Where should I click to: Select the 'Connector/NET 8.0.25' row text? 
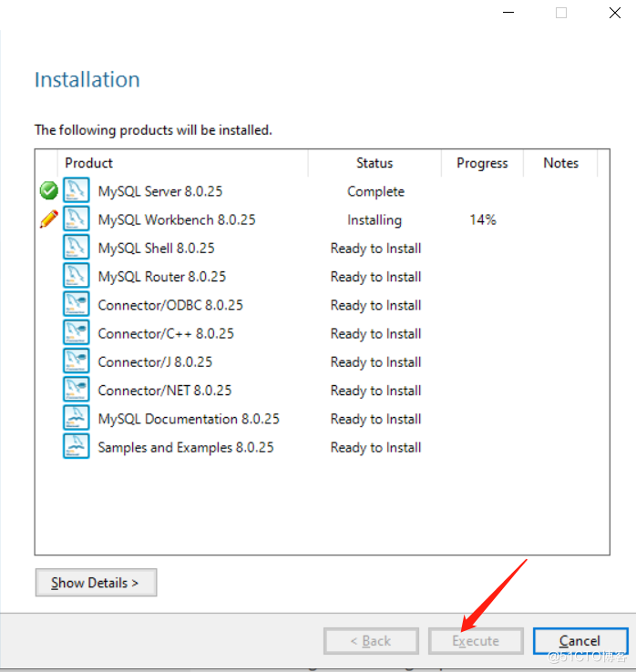click(165, 391)
